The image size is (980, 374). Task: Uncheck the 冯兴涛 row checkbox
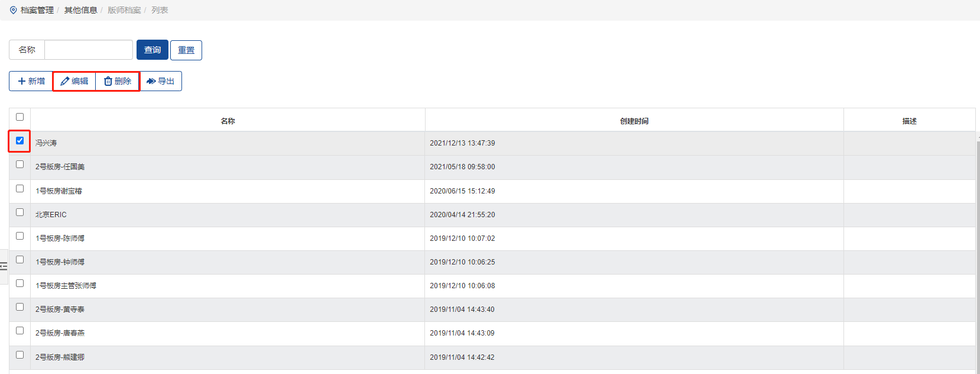20,141
